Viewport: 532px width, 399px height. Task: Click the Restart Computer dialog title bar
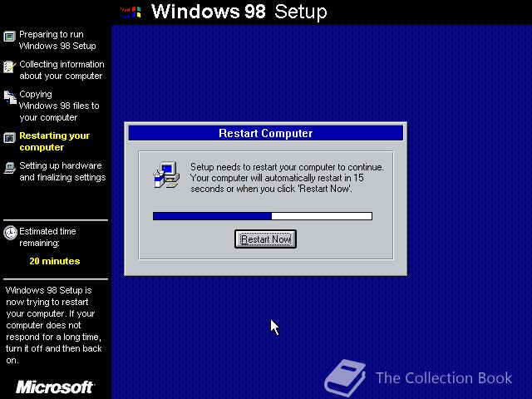coord(266,133)
